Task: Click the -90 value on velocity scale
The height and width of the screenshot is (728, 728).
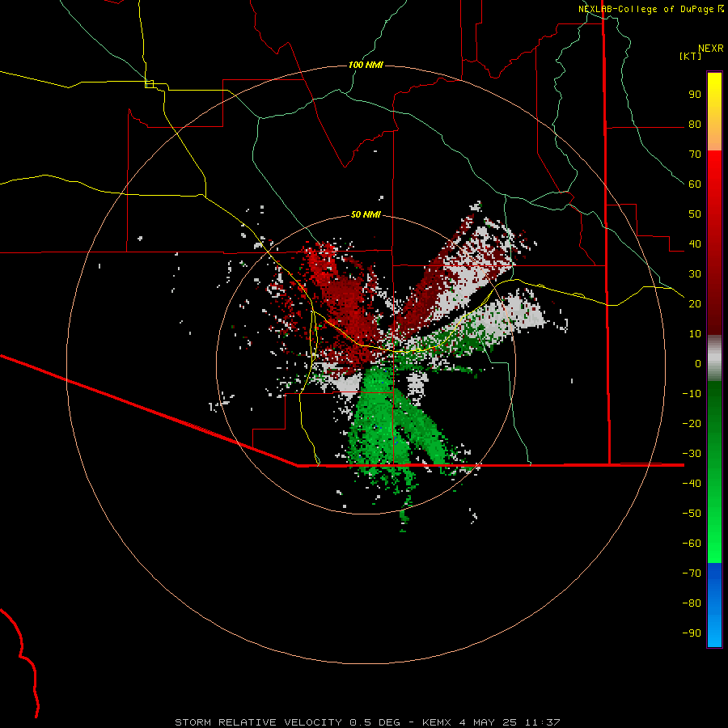Action: (692, 633)
